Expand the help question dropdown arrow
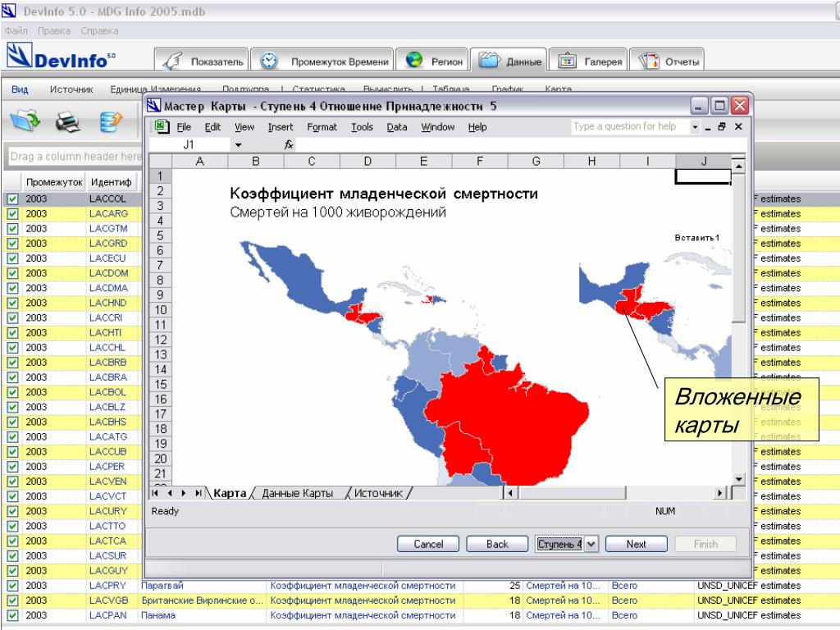840x630 pixels. (695, 127)
